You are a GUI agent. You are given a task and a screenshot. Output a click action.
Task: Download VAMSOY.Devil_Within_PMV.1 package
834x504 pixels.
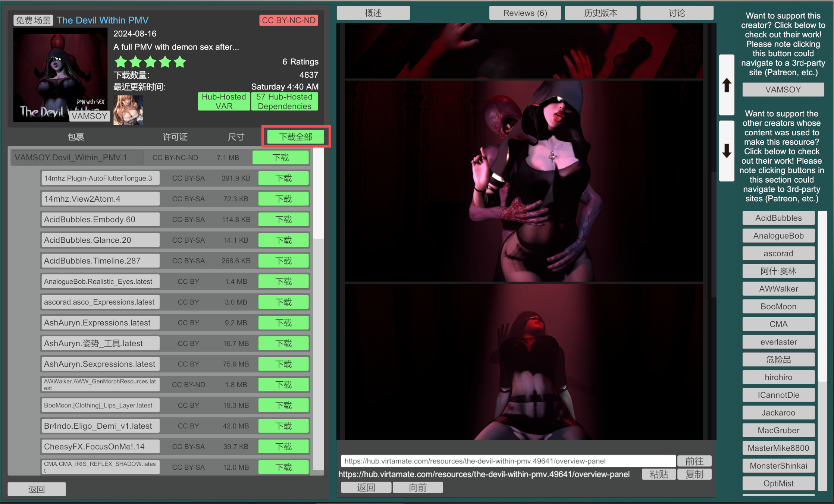click(280, 158)
